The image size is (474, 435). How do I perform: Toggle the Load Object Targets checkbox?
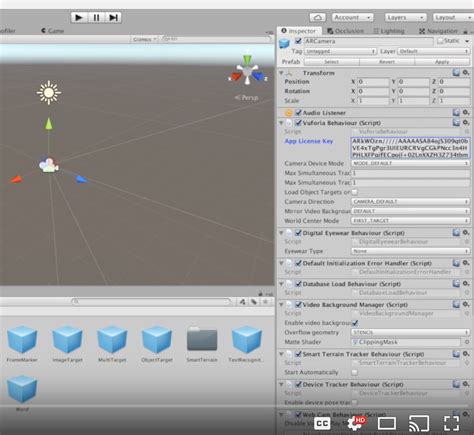(x=355, y=192)
